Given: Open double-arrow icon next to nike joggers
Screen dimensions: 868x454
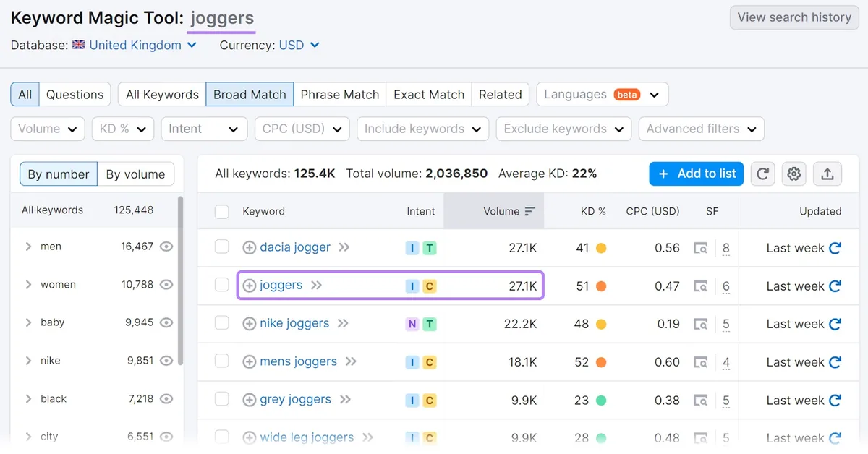Looking at the screenshot, I should 343,323.
